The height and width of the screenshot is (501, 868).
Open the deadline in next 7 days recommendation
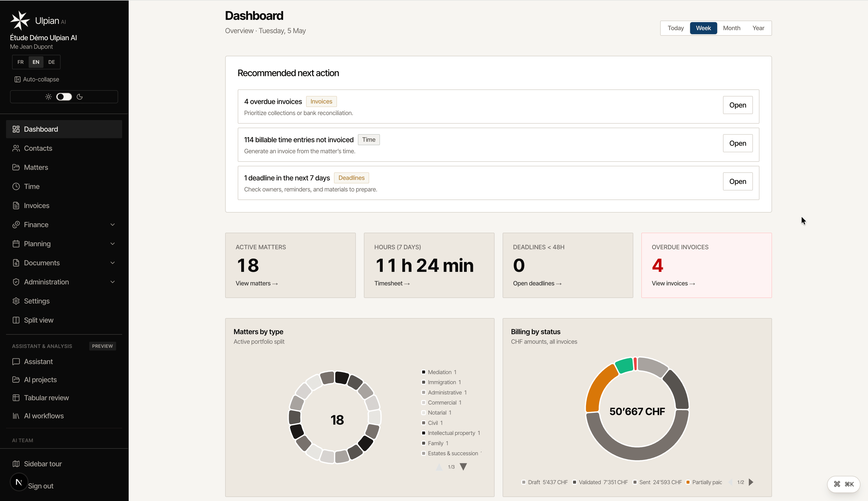pyautogui.click(x=738, y=181)
